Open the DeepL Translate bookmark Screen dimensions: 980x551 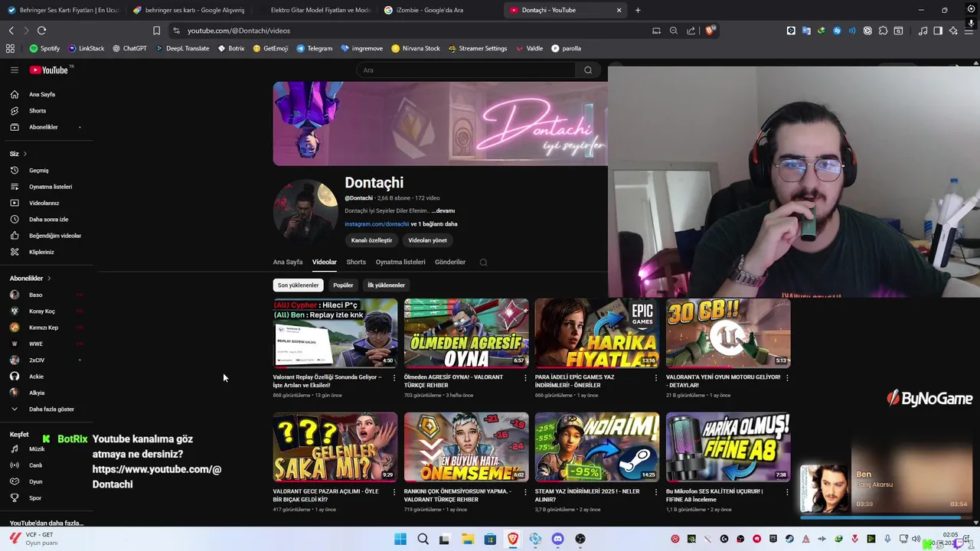[x=182, y=48]
